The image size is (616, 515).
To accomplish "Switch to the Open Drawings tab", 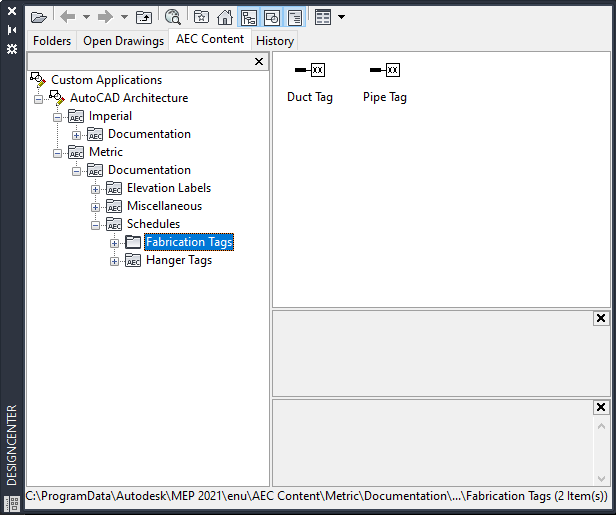I will pos(123,41).
